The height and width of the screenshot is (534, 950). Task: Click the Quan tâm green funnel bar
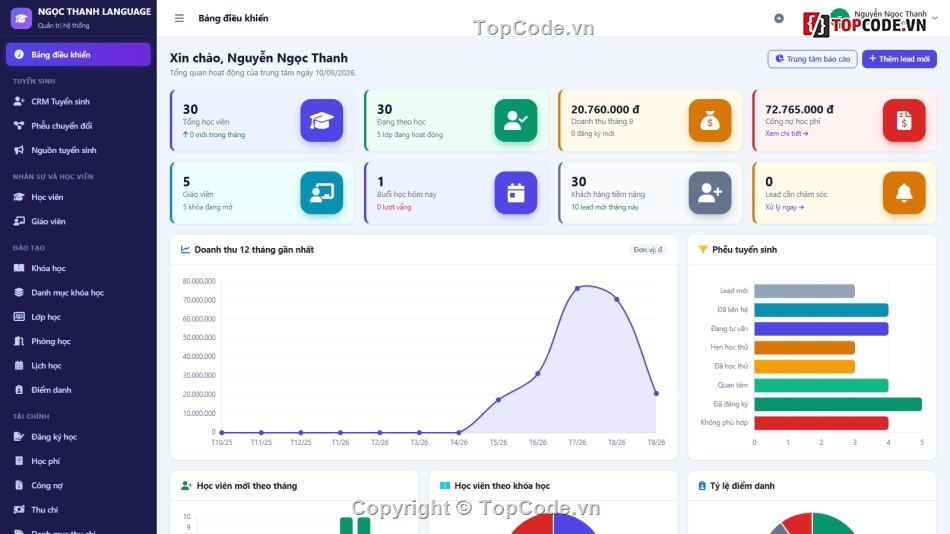point(821,385)
